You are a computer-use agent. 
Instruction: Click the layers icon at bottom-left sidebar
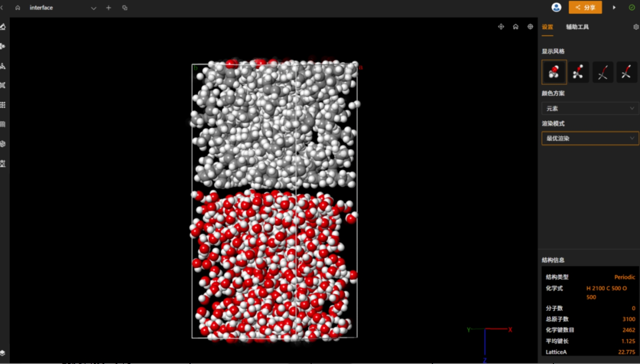pos(3,353)
